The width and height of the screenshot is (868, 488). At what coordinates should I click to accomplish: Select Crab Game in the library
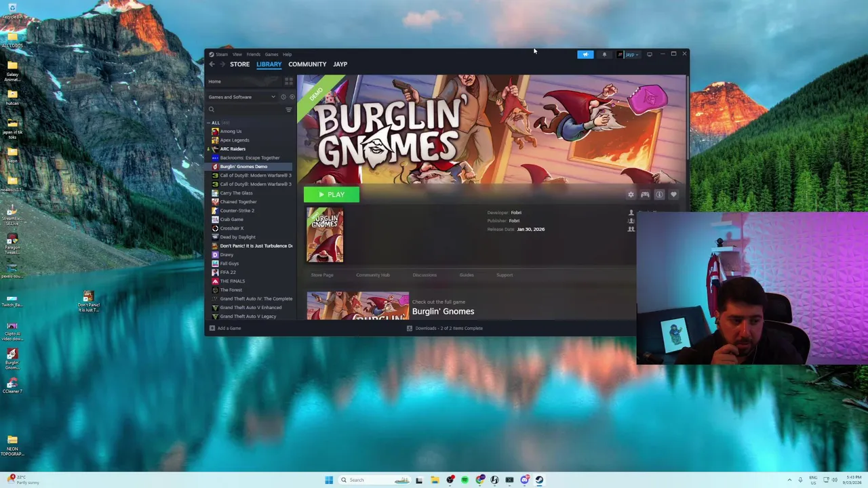coord(231,220)
